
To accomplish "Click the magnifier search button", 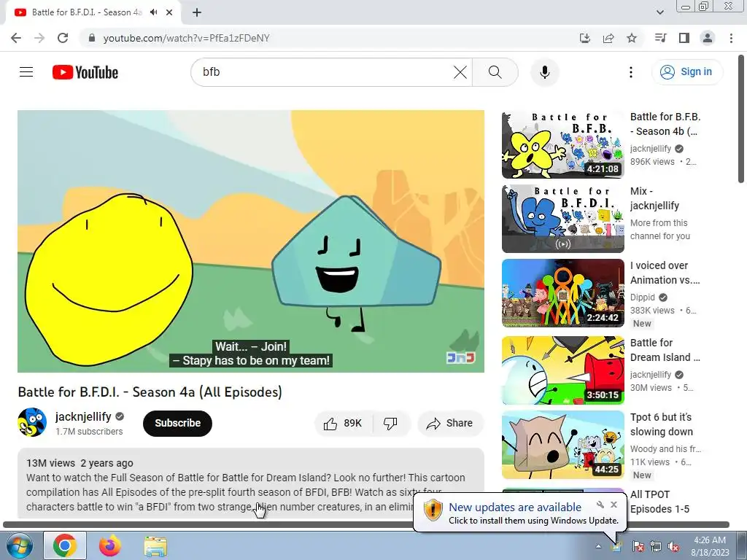I will [x=495, y=72].
